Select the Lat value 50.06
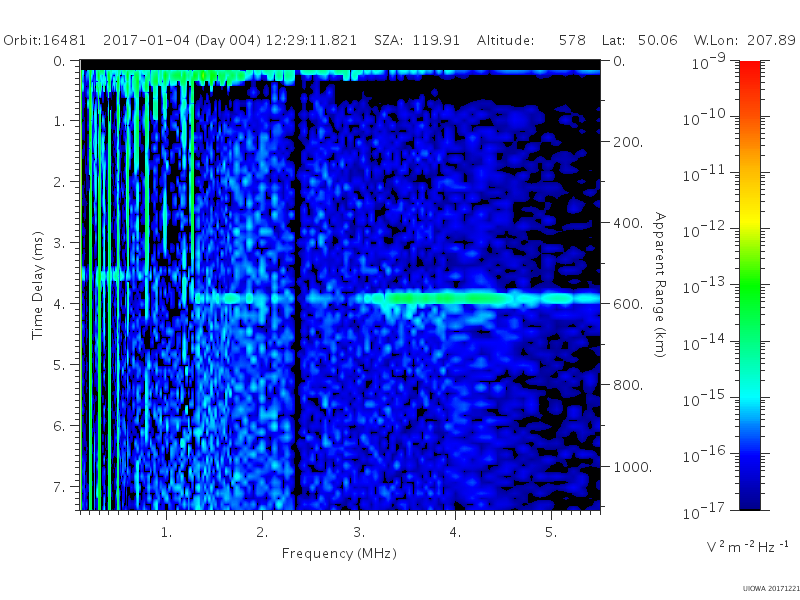Viewport: 800px width, 600px height. 657,40
